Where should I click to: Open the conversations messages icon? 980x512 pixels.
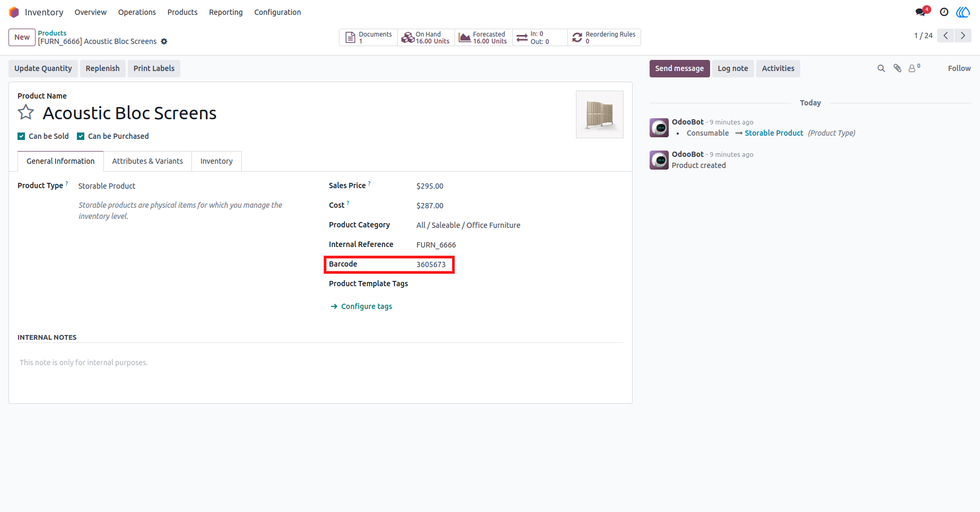tap(921, 12)
